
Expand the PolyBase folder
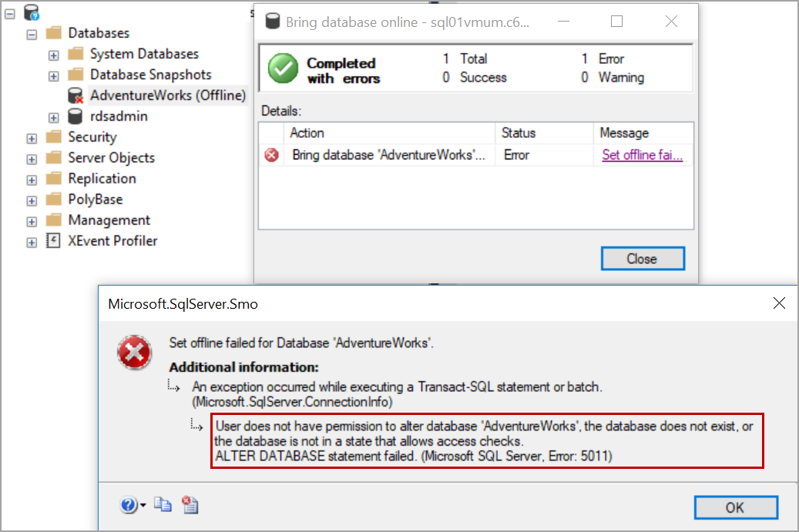coord(32,201)
